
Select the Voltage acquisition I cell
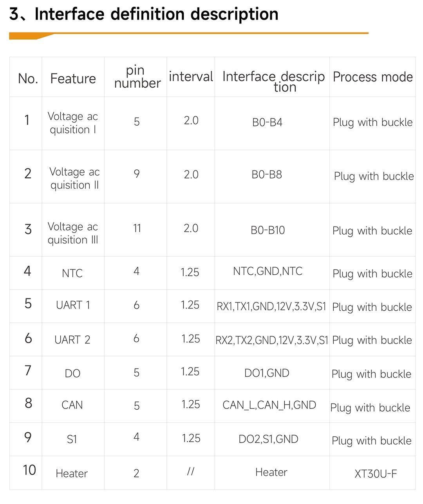pyautogui.click(x=72, y=123)
